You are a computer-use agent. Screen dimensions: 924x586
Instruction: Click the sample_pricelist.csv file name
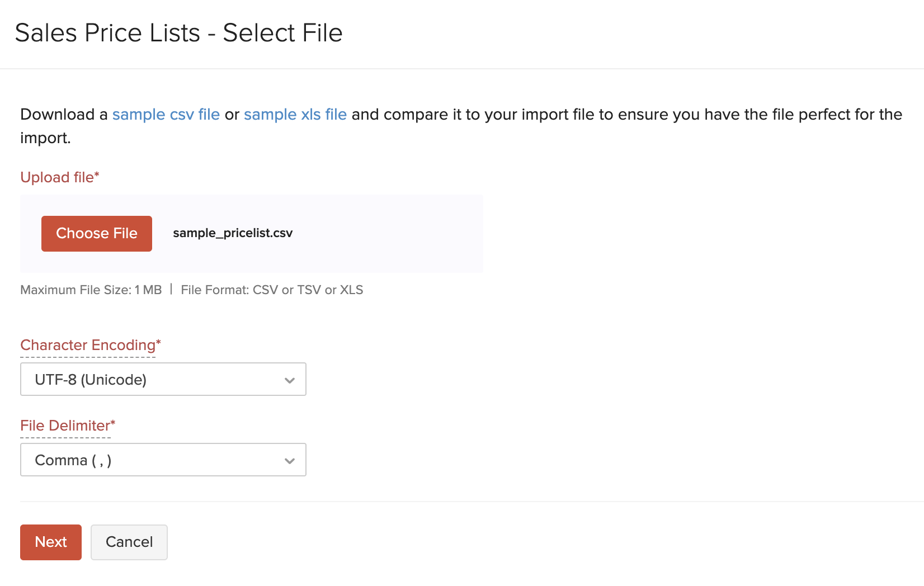click(233, 233)
